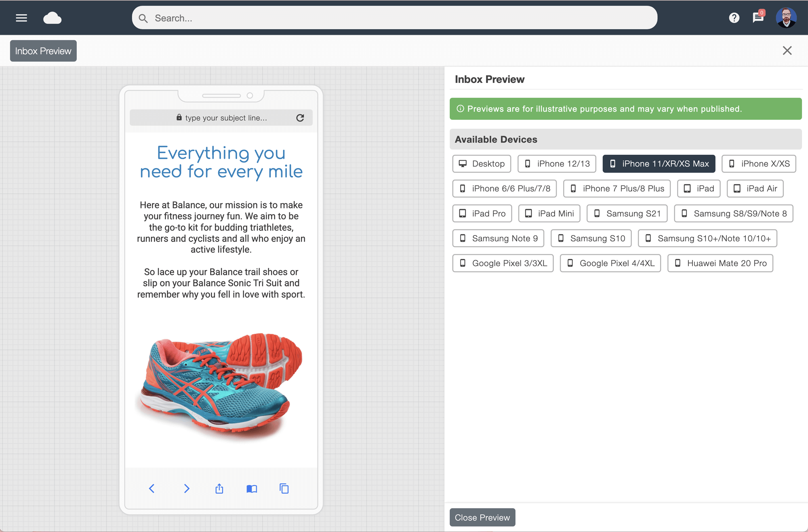
Task: Preview on Google Pixel 4/4XL
Action: click(610, 263)
